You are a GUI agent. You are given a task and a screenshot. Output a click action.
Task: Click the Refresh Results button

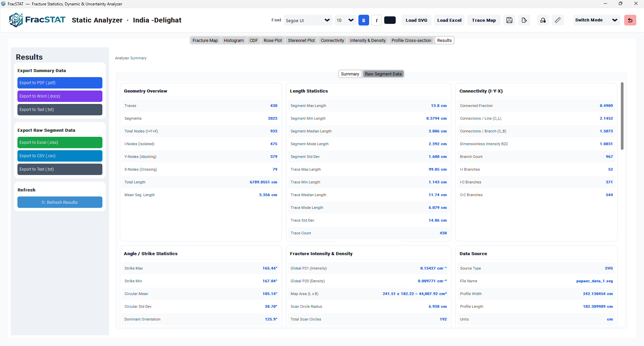(60, 202)
